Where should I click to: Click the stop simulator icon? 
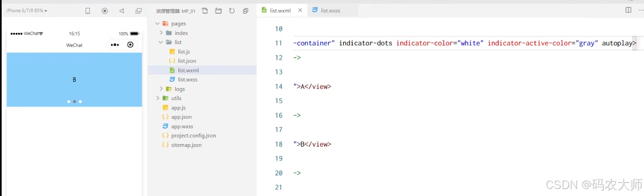click(105, 11)
